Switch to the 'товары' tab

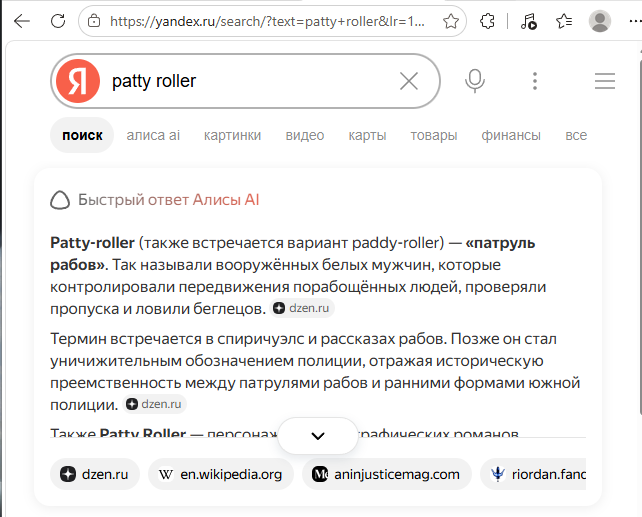coord(434,135)
